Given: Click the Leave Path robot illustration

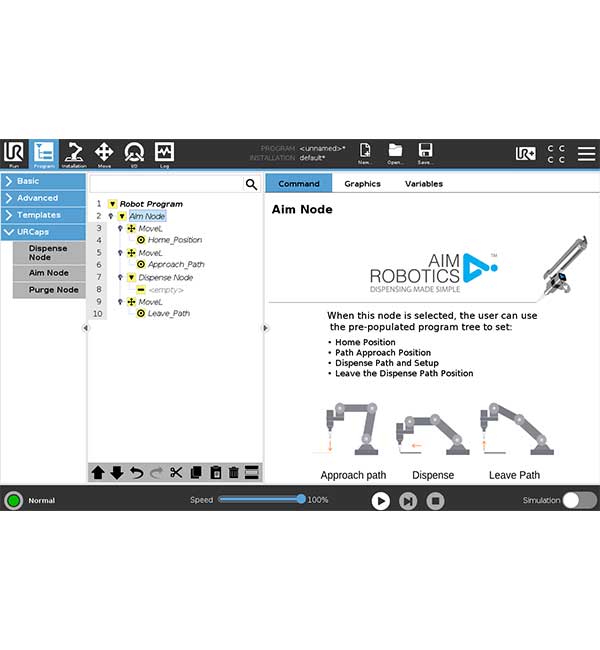Looking at the screenshot, I should [517, 429].
